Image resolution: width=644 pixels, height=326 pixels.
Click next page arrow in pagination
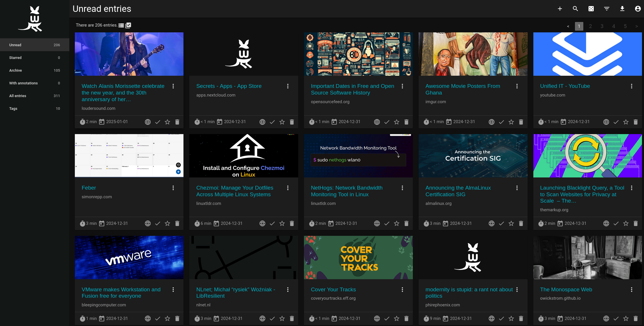coord(636,26)
